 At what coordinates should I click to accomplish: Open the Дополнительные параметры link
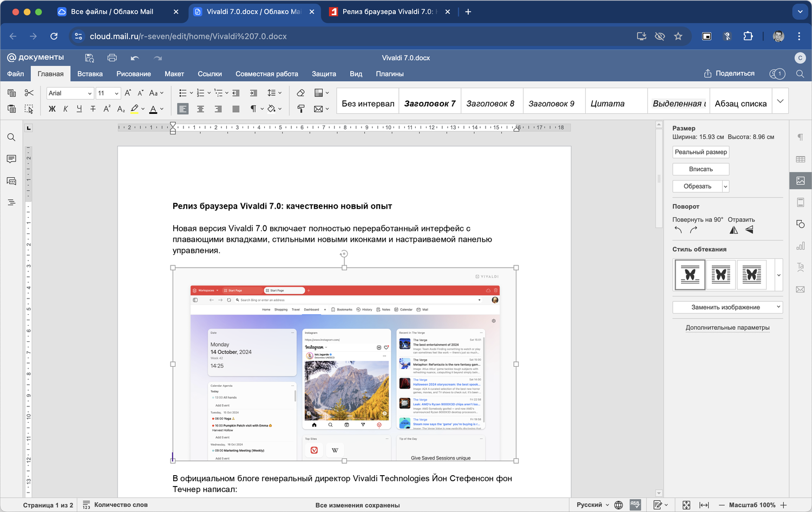pyautogui.click(x=727, y=327)
